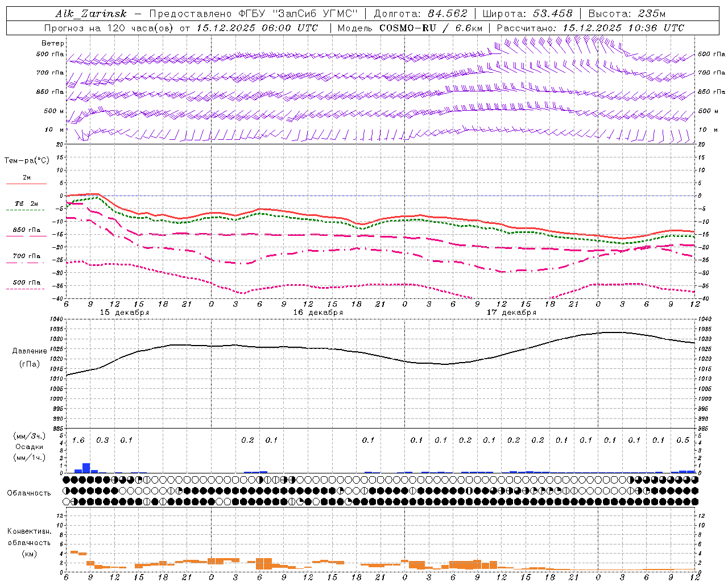Click the Давление pressure label
The image size is (728, 582).
tap(30, 351)
